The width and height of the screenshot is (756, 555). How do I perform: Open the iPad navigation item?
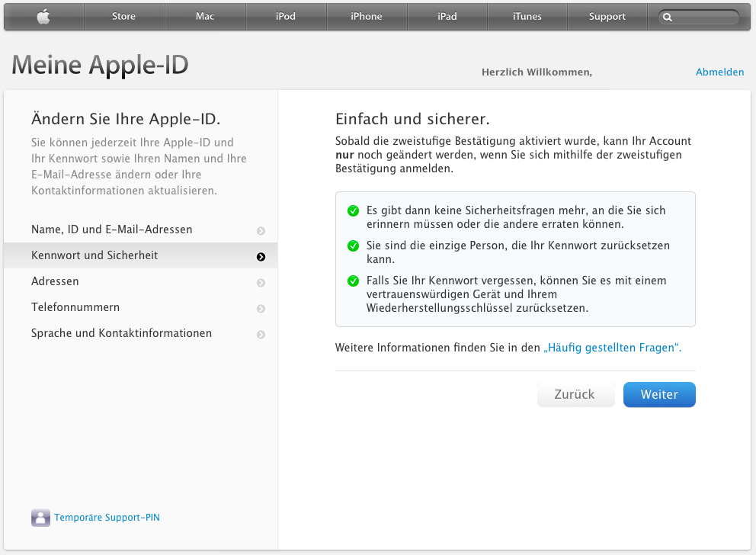coord(447,17)
